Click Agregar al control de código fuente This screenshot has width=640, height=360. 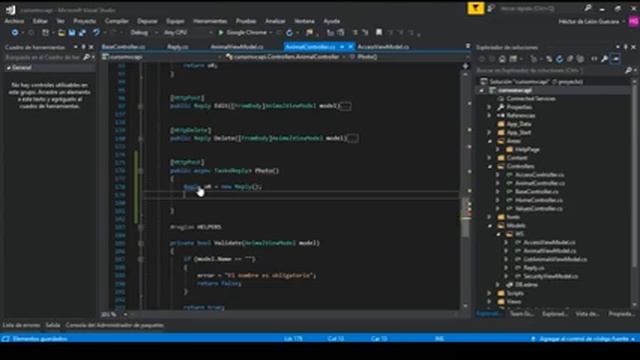584,339
